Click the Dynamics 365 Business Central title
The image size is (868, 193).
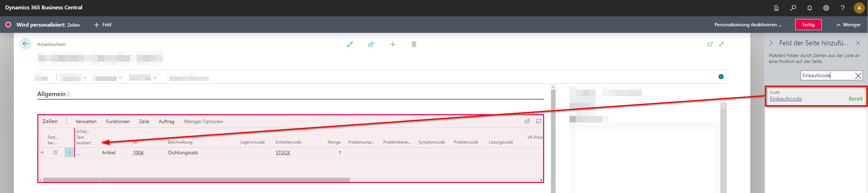[x=44, y=8]
